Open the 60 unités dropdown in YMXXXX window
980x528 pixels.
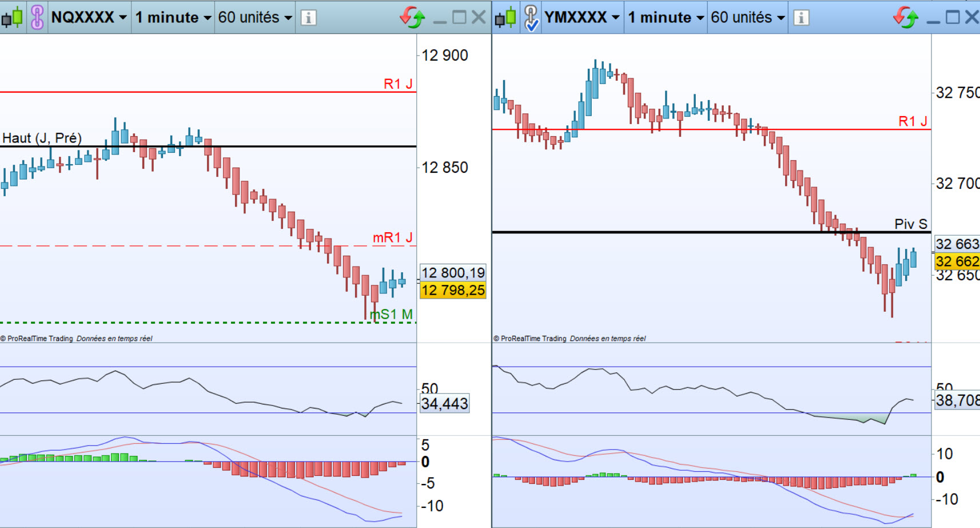(x=748, y=18)
